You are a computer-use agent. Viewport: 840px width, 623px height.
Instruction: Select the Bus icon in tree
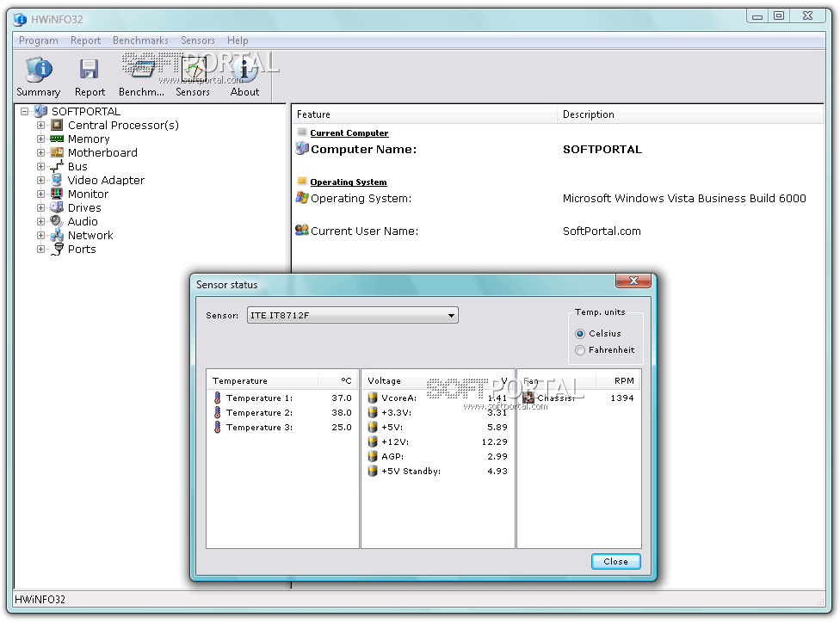(57, 167)
